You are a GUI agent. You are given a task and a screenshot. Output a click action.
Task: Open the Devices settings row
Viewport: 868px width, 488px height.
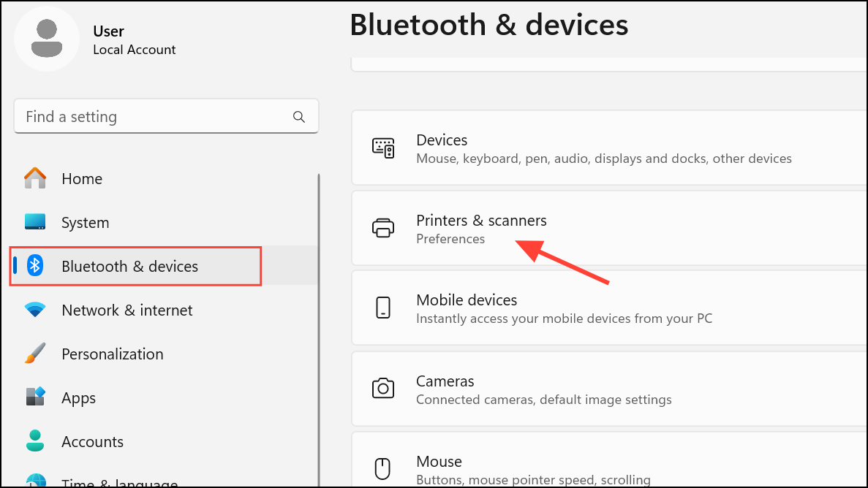(x=609, y=148)
